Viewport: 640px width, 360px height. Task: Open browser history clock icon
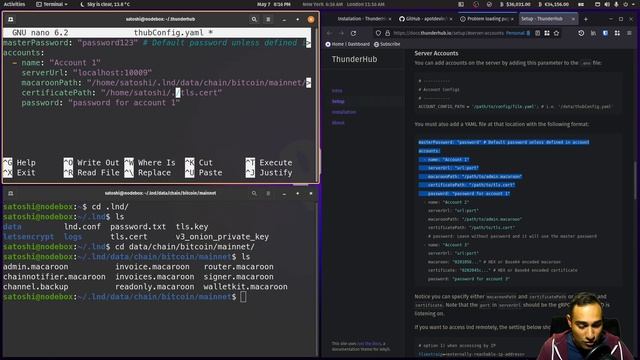[x=581, y=33]
